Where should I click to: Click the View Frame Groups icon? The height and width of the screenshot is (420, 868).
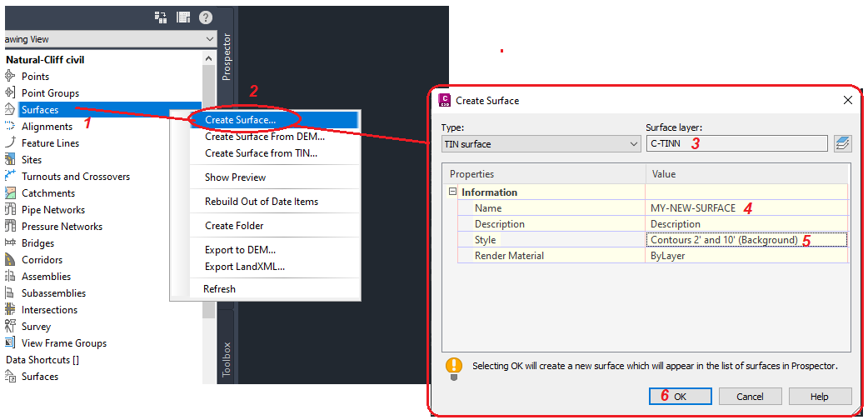(x=10, y=342)
